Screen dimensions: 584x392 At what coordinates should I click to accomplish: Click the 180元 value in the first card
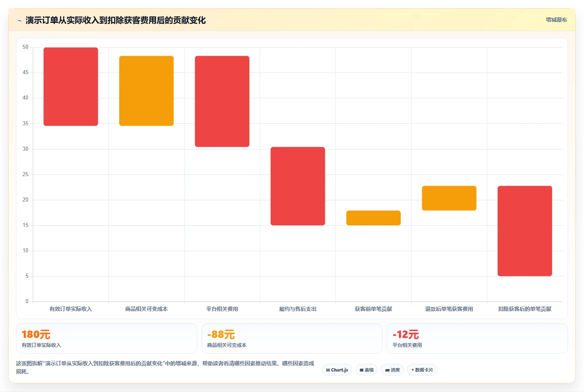pyautogui.click(x=36, y=335)
